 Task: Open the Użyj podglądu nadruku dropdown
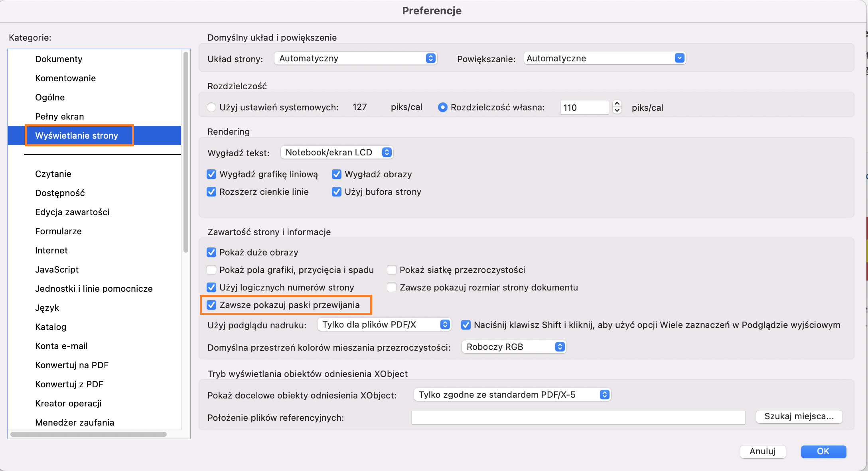[384, 324]
